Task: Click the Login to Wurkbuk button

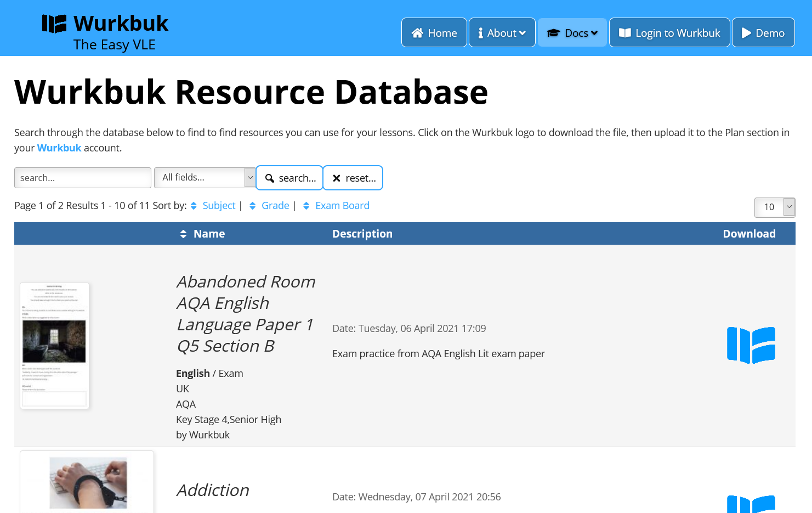Action: coord(669,32)
